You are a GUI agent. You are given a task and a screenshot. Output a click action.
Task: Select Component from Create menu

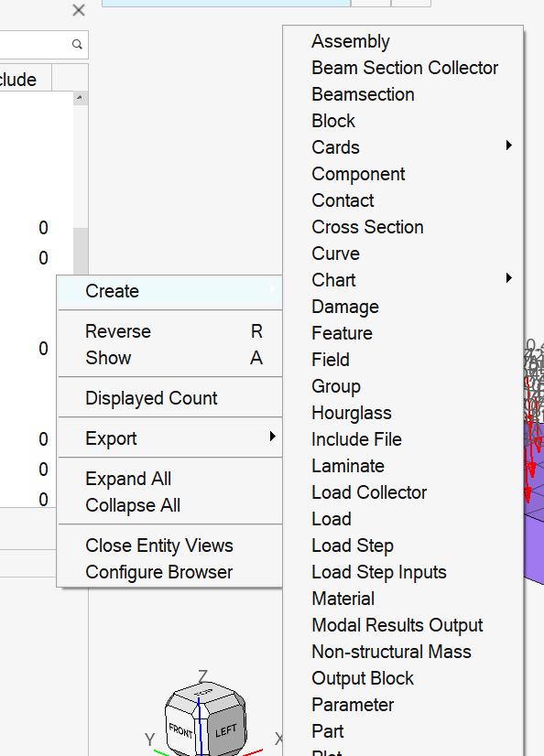(358, 174)
